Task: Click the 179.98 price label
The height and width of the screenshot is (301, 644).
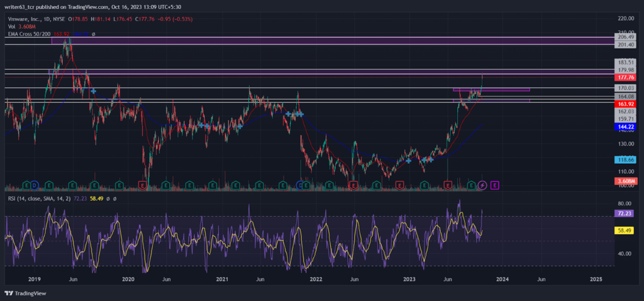Action: click(x=625, y=70)
